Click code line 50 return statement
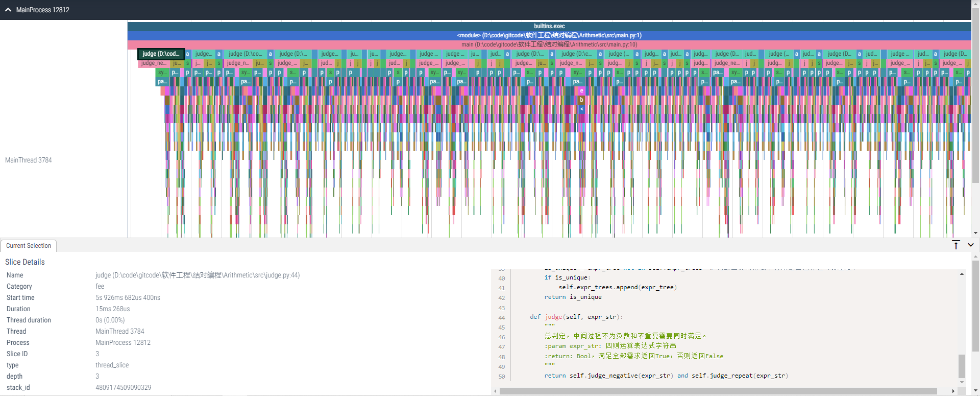The width and height of the screenshot is (980, 396). pyautogui.click(x=666, y=376)
